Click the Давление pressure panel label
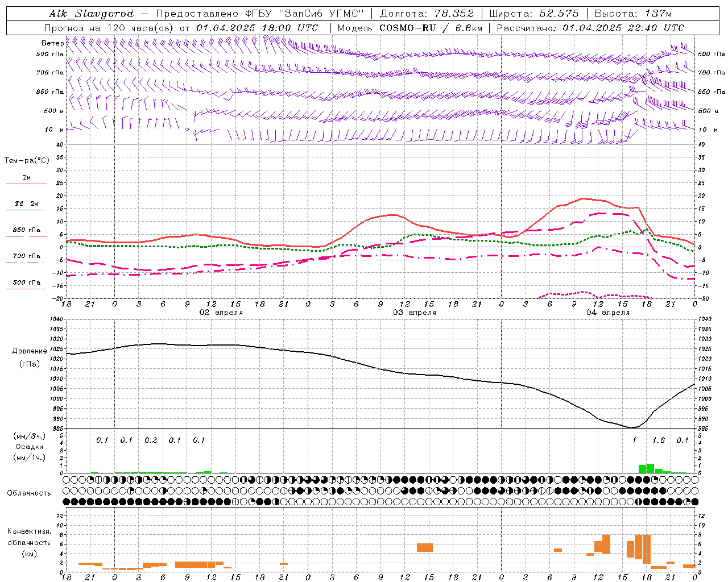 (30, 351)
